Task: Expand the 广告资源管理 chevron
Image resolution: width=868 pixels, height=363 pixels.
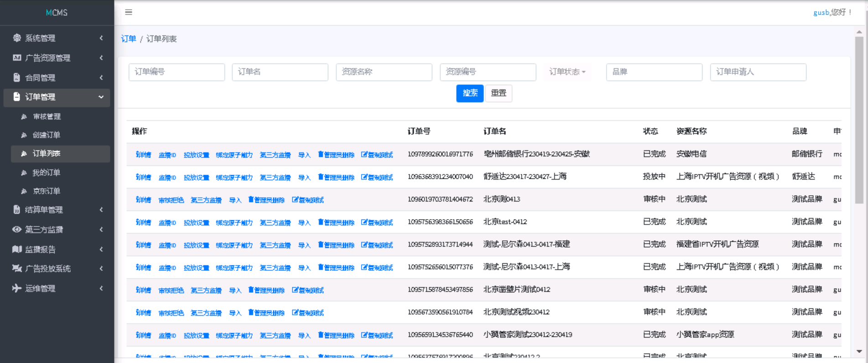Action: tap(101, 57)
